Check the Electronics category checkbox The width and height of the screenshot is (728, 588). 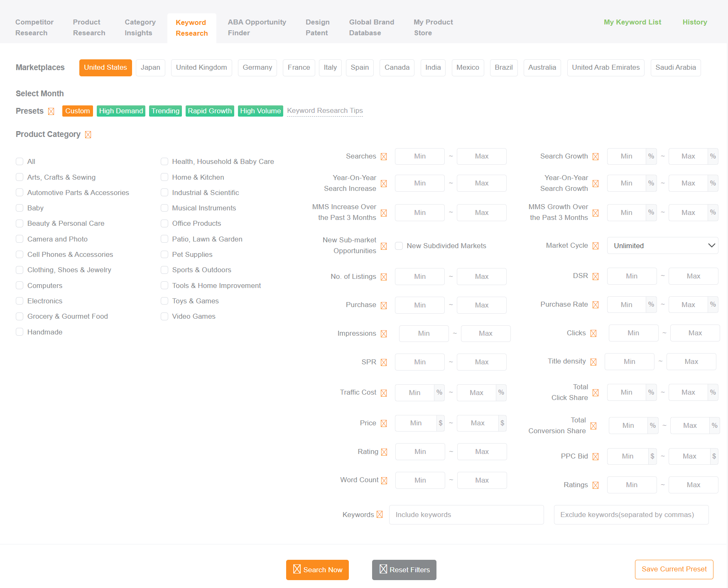pyautogui.click(x=20, y=301)
